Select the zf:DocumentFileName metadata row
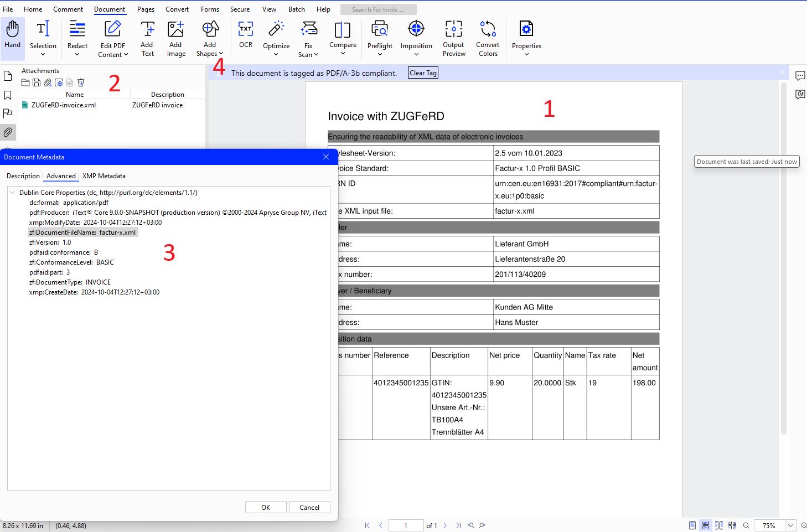807x532 pixels. coord(82,233)
